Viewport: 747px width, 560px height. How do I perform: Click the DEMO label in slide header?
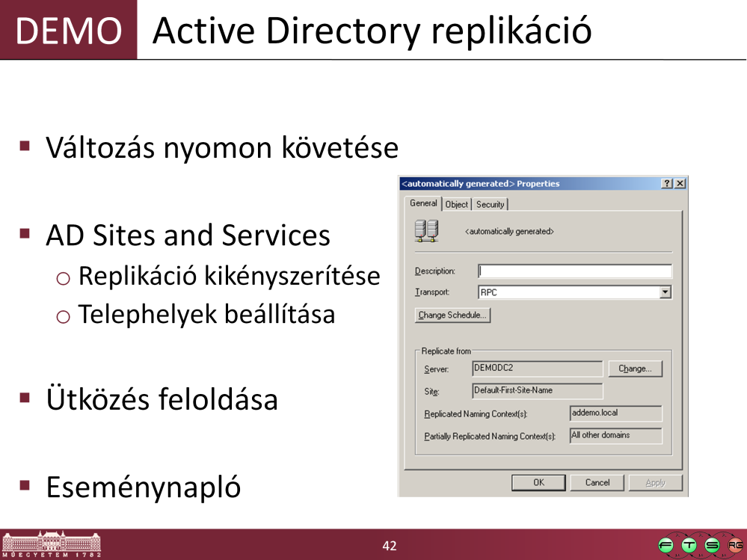(x=69, y=31)
